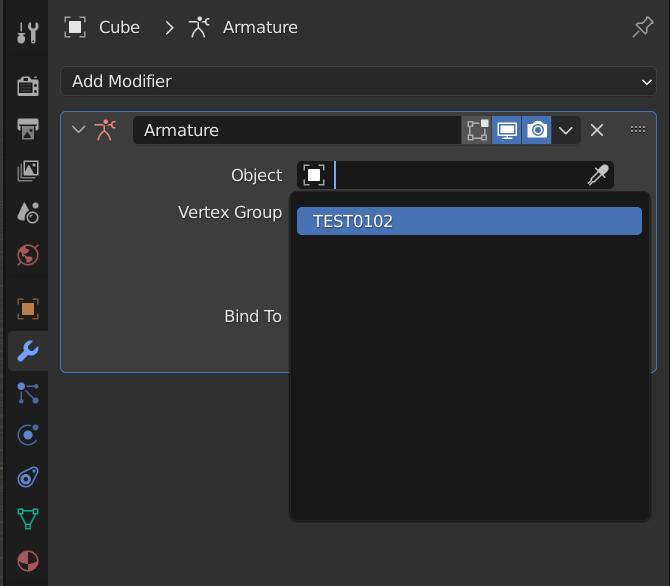Open the Output properties tab

click(x=28, y=128)
